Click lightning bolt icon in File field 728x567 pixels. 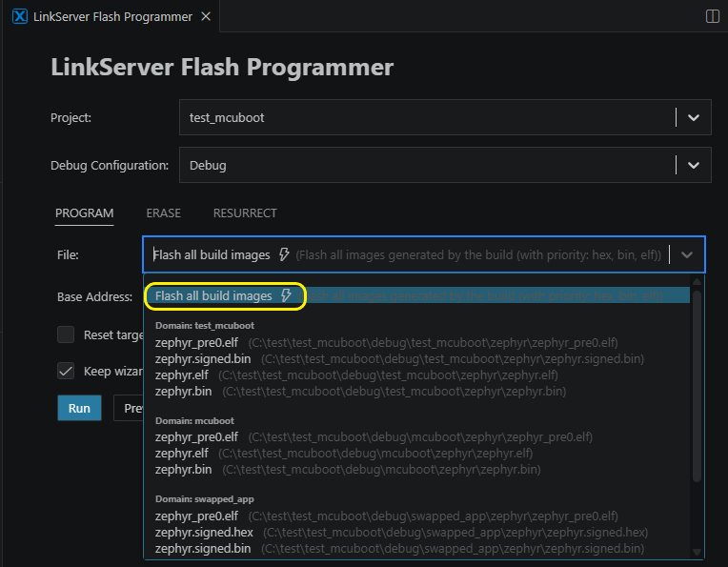coord(284,254)
